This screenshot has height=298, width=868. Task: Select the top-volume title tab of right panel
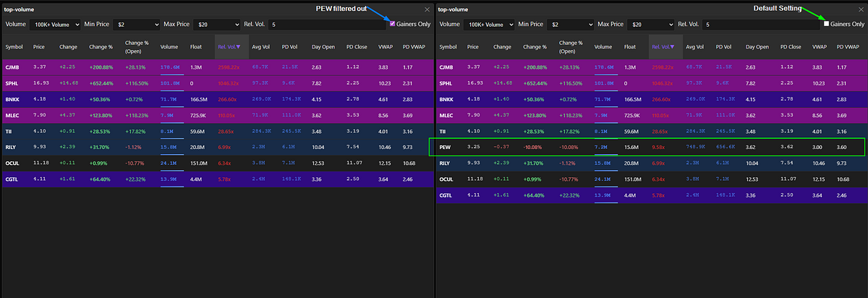pos(456,9)
